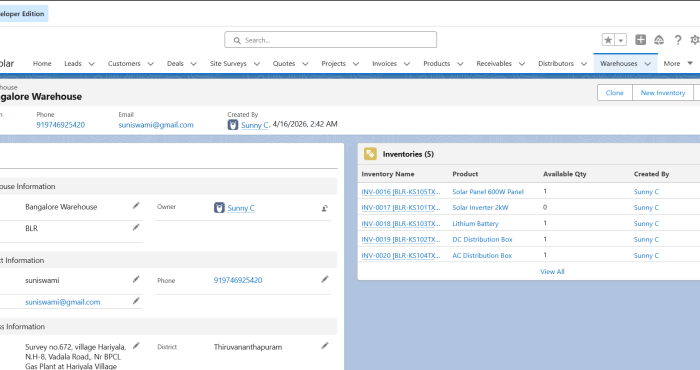Click owner avatar icon beside Sunny C
The height and width of the screenshot is (370, 700).
(x=219, y=208)
